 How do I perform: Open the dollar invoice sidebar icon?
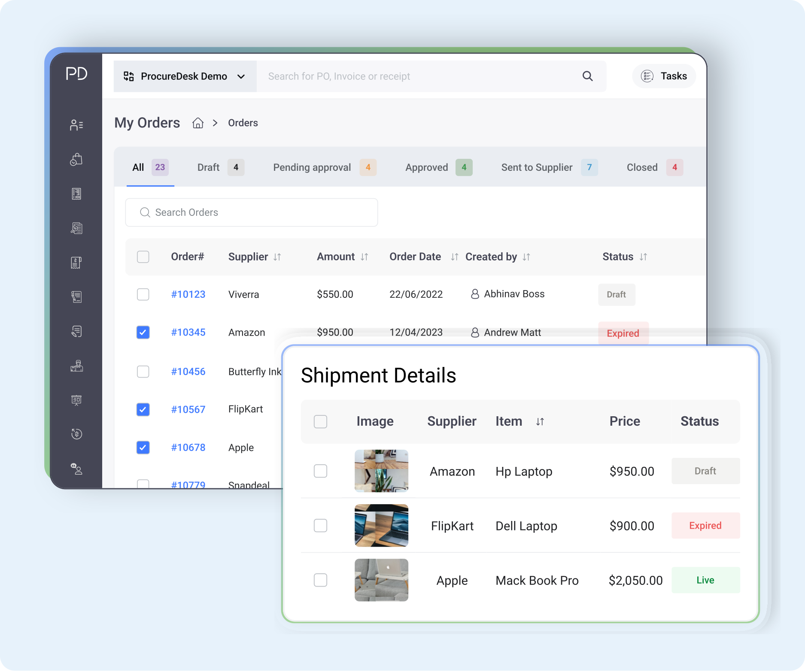pyautogui.click(x=76, y=263)
